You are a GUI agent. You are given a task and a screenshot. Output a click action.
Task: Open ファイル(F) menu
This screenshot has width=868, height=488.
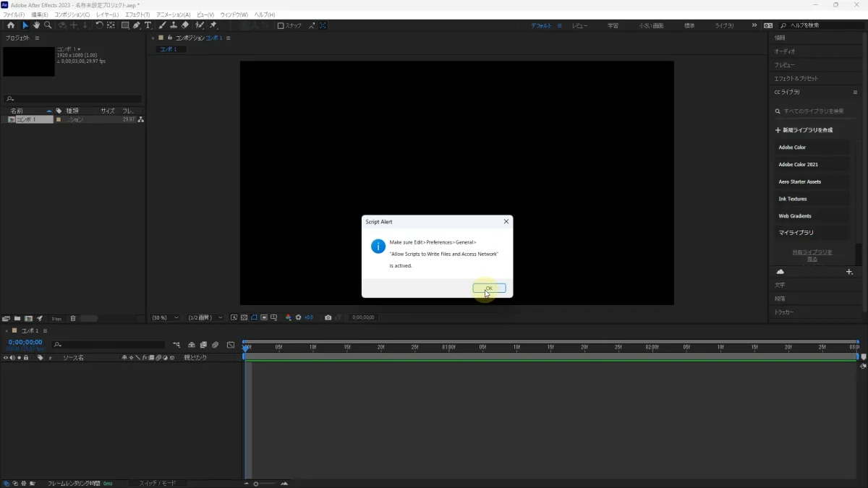[x=13, y=14]
